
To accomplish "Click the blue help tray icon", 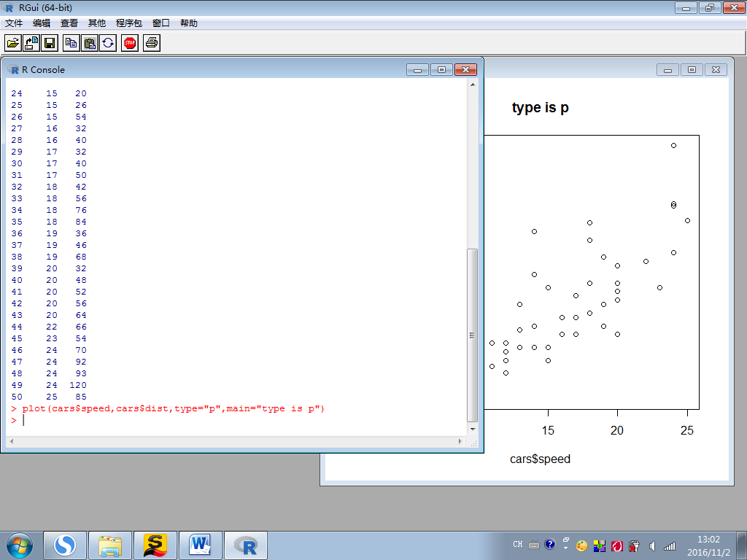I will pyautogui.click(x=550, y=544).
